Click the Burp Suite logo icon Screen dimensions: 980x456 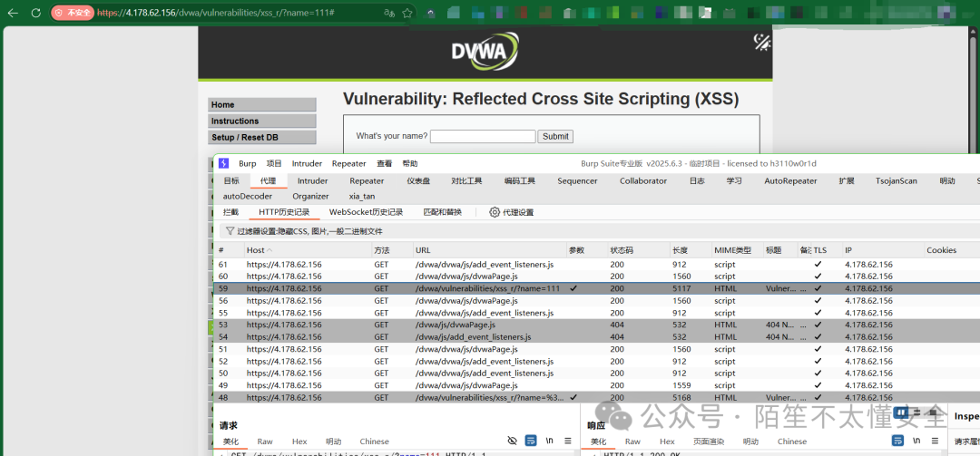click(x=223, y=164)
